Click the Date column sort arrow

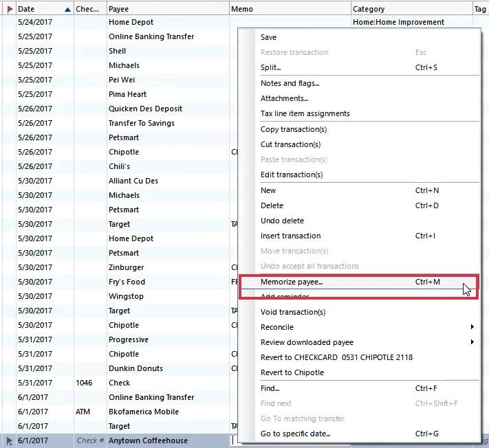67,10
